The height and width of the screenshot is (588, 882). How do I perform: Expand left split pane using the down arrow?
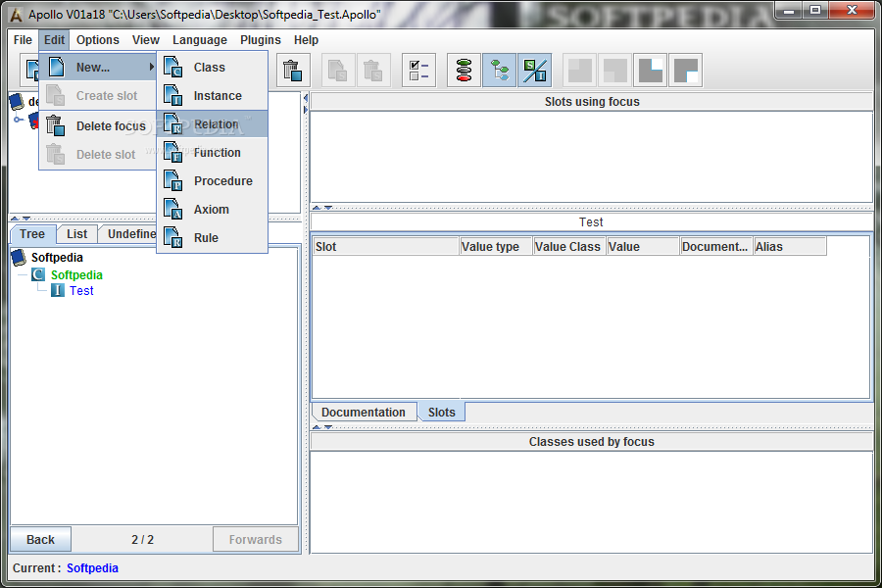tap(26, 219)
